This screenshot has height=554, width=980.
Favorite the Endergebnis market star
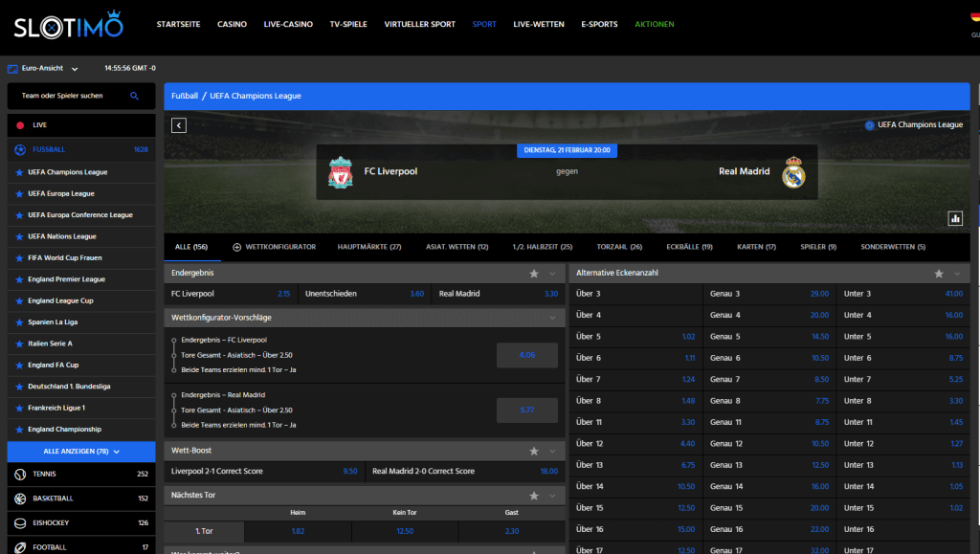(x=534, y=274)
